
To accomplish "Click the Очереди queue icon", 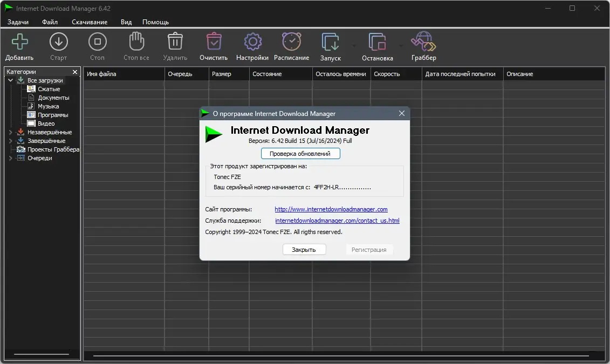I will (20, 158).
